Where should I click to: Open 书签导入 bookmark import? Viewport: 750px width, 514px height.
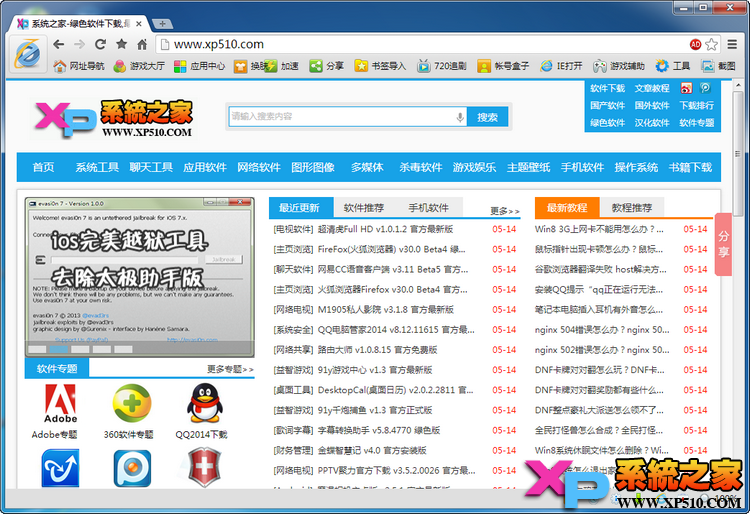380,66
